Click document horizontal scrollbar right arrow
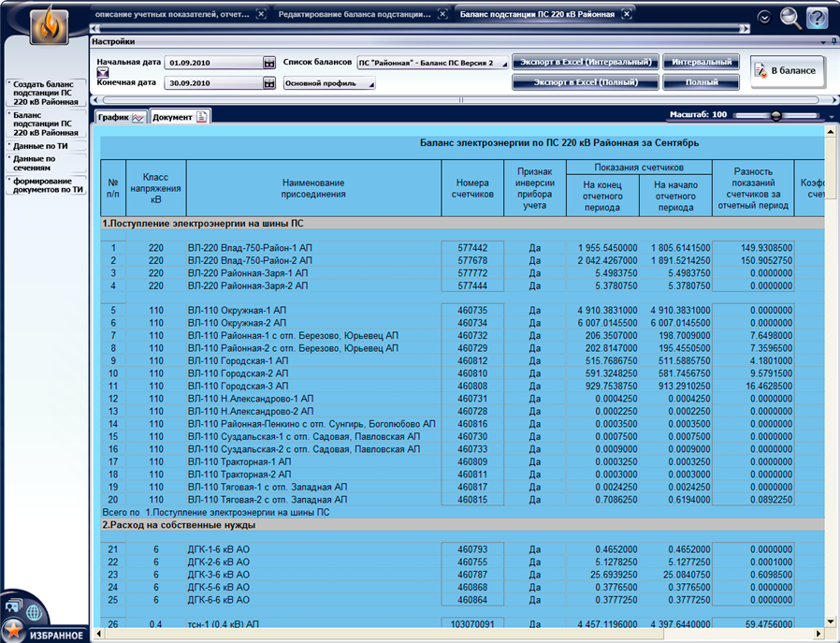Screen dimensions: 840x643 (x=819, y=634)
